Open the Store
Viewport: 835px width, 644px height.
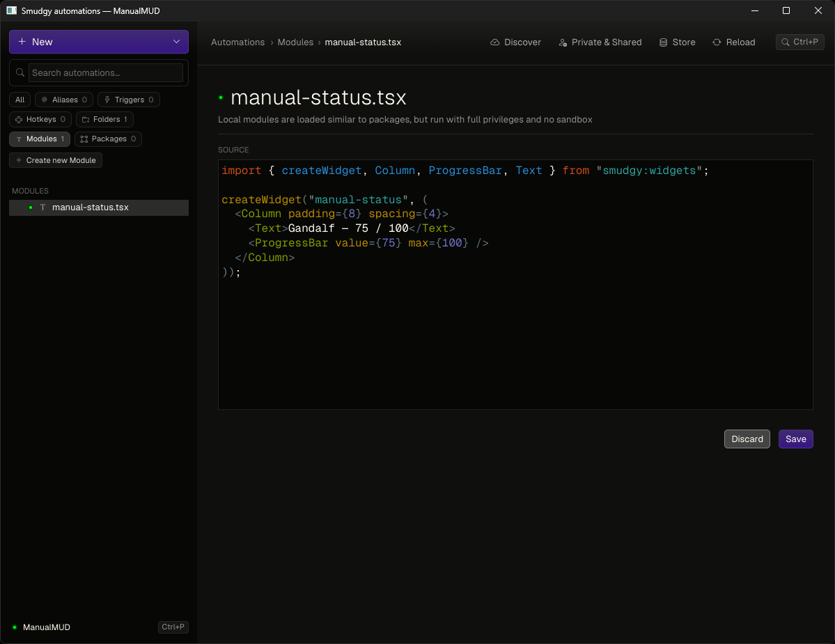pyautogui.click(x=678, y=42)
